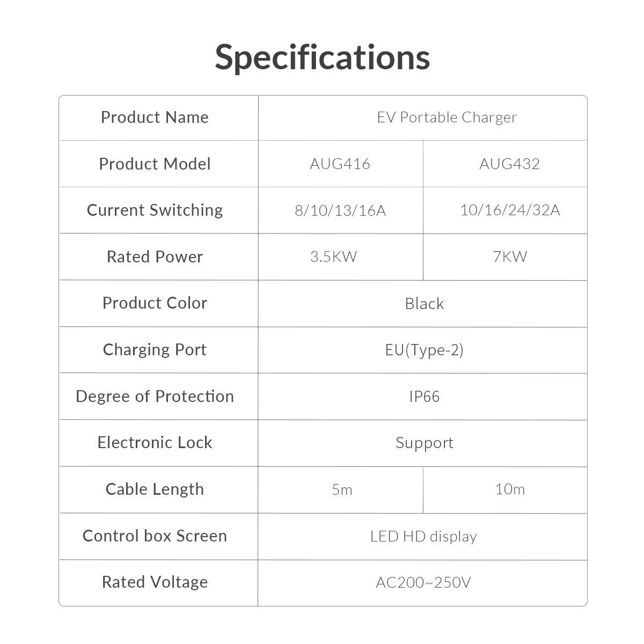Image resolution: width=644 pixels, height=644 pixels.
Task: Click the Current Switching row label
Action: (155, 210)
